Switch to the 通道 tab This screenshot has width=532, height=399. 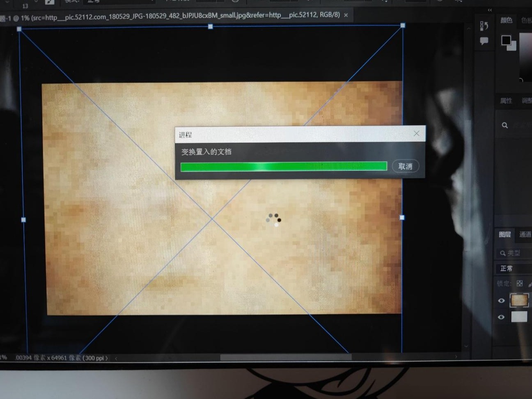coord(525,234)
